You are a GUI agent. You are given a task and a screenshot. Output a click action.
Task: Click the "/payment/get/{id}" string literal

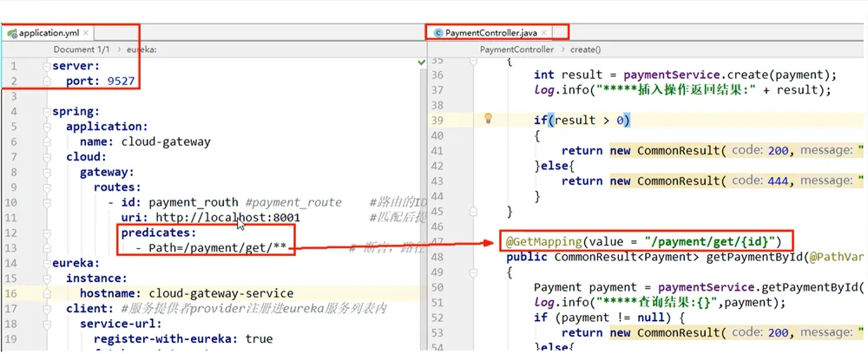coord(710,241)
